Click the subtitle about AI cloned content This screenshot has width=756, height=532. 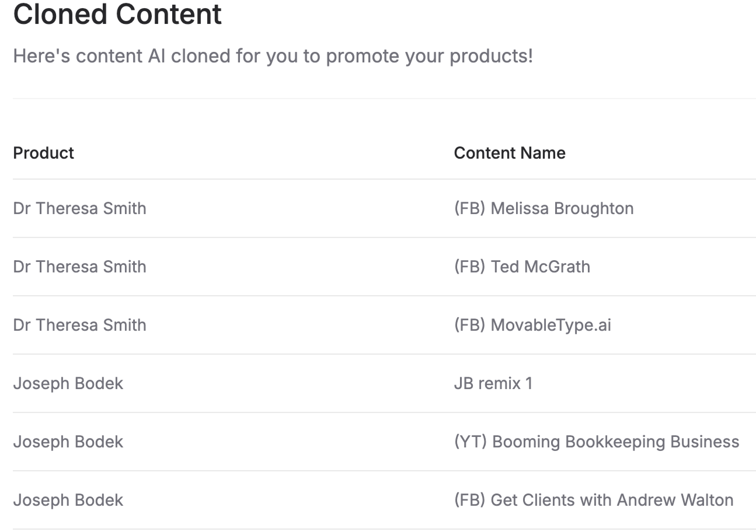click(x=273, y=56)
